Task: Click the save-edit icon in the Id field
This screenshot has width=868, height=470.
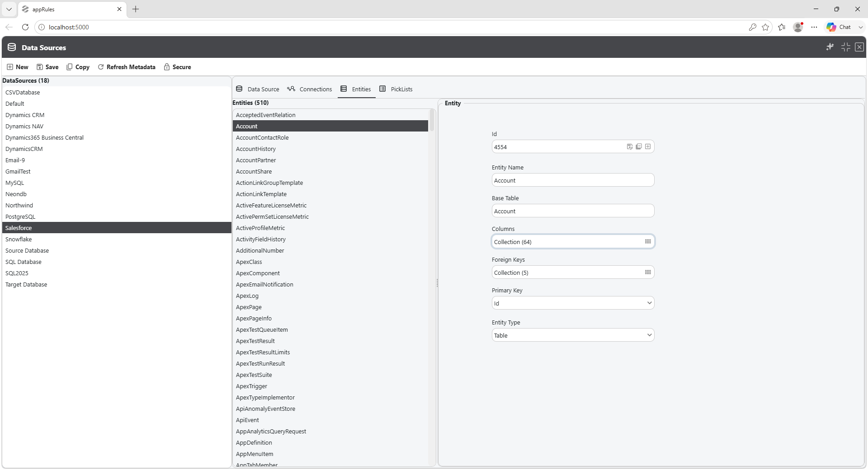Action: click(630, 146)
